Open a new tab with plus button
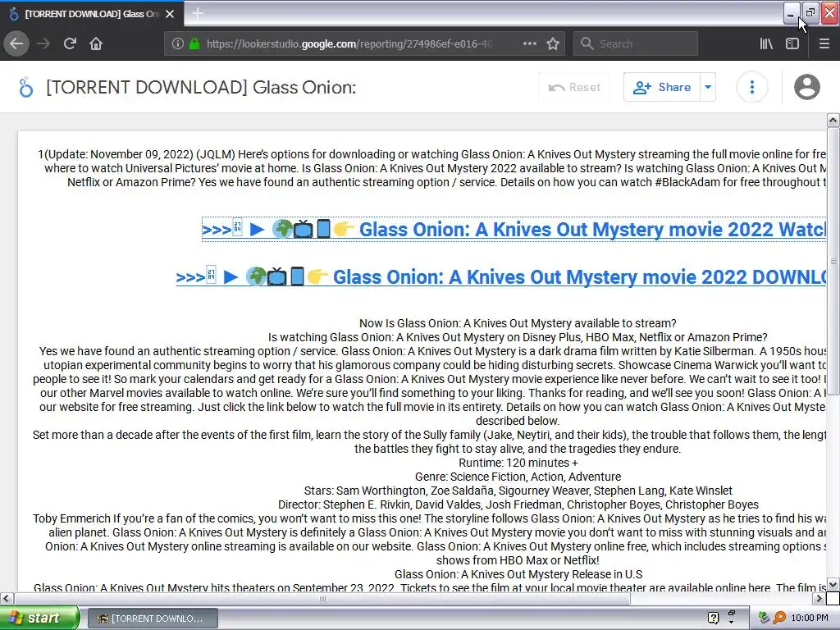 pyautogui.click(x=198, y=13)
